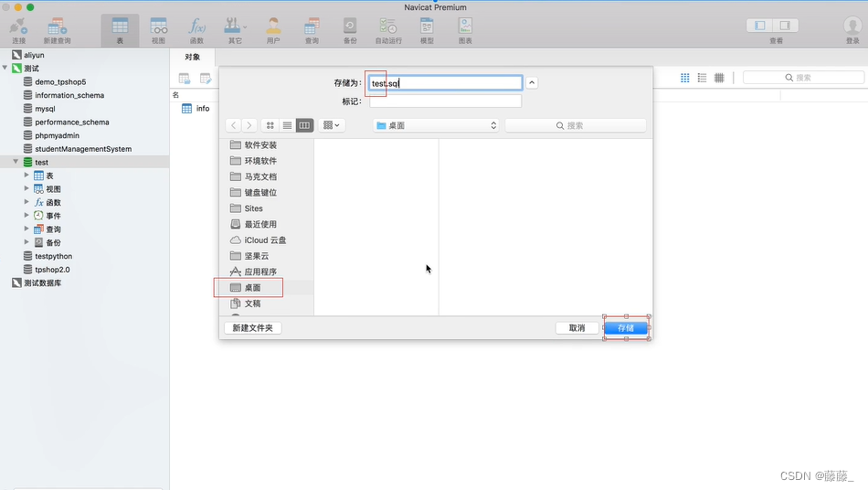Click the Query toolbar icon
The image size is (868, 490).
pyautogui.click(x=312, y=30)
